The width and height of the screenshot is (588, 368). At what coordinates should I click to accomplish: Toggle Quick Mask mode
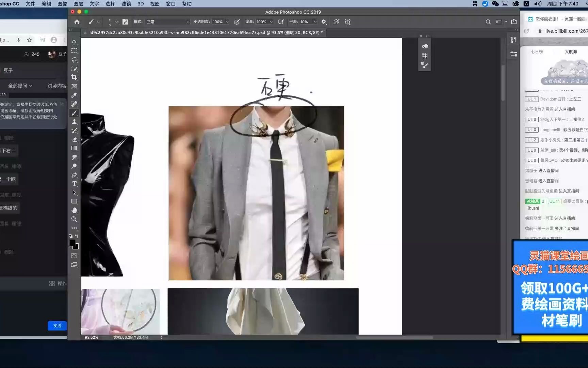[74, 256]
